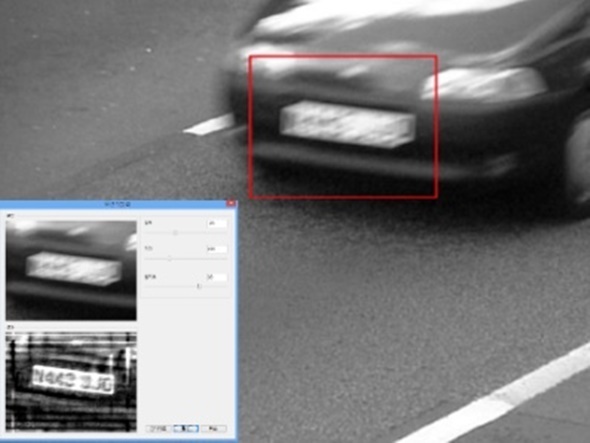
Task: Click the blurred original preview image
Action: [71, 270]
